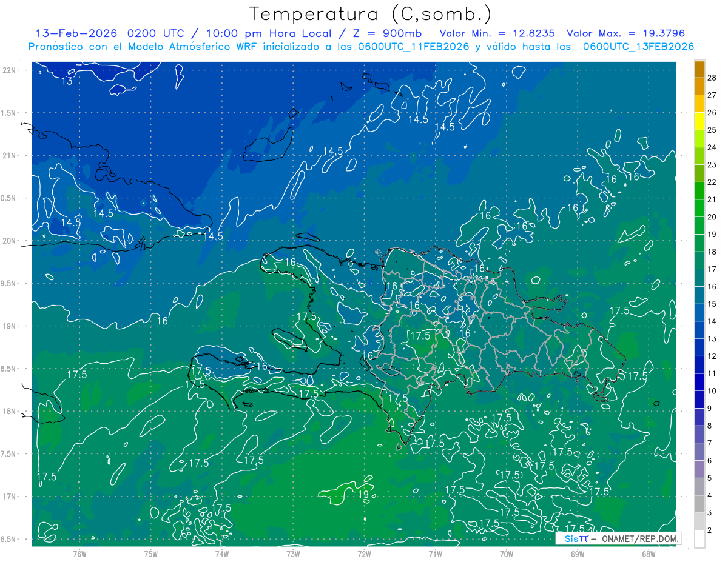The height and width of the screenshot is (562, 728).
Task: Pick the purple swatch between 5 and 6
Action: (699, 470)
